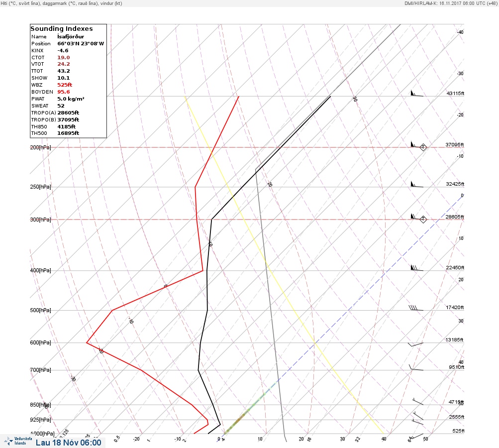Click the VTOT value 24.2
The image size is (499, 448).
pos(63,64)
